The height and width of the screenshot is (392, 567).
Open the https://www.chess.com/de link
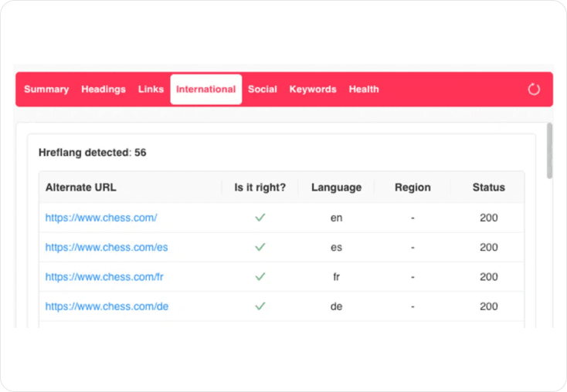point(107,306)
